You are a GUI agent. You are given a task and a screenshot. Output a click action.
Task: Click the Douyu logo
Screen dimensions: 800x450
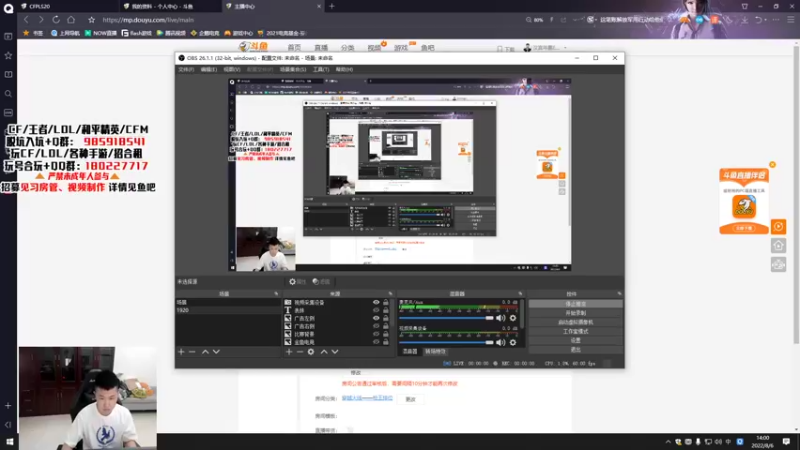[253, 46]
